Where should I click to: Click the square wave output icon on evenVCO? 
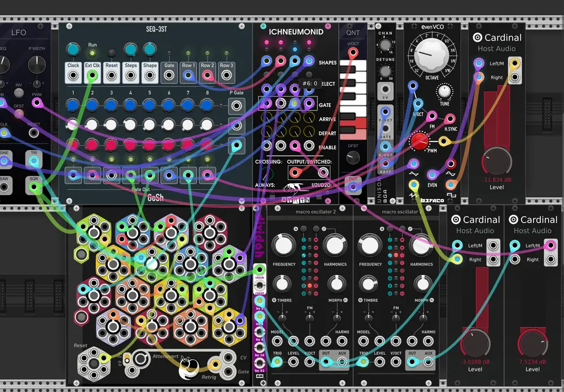tap(452, 195)
